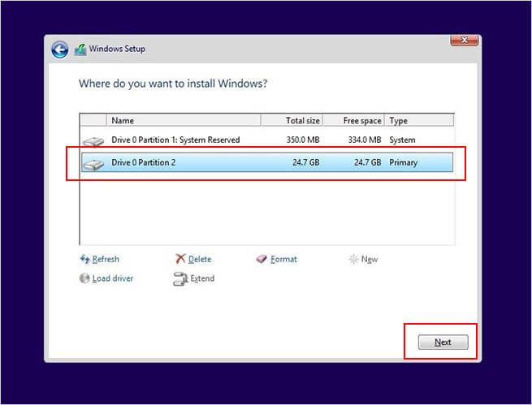Close the Windows Setup window
The height and width of the screenshot is (405, 532).
coord(464,40)
